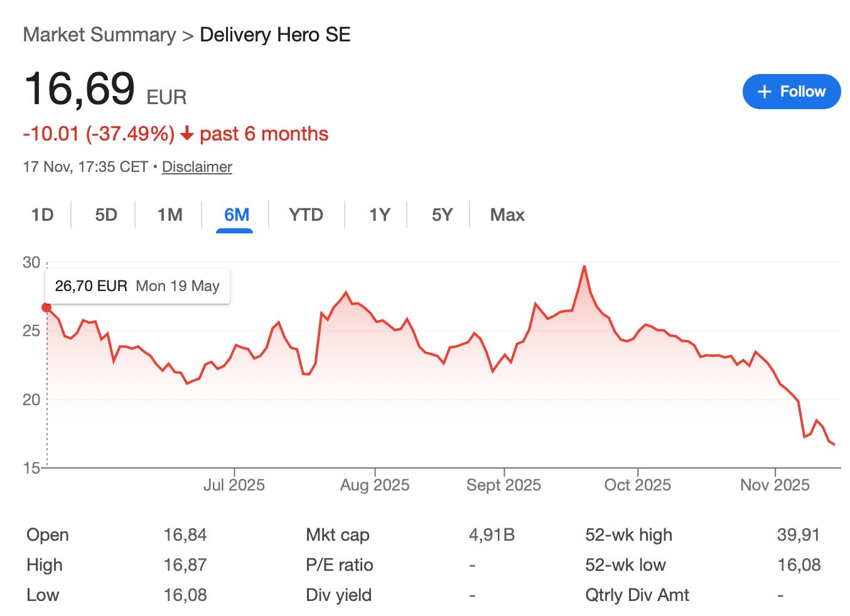Open the Disclaimer link

pyautogui.click(x=197, y=167)
